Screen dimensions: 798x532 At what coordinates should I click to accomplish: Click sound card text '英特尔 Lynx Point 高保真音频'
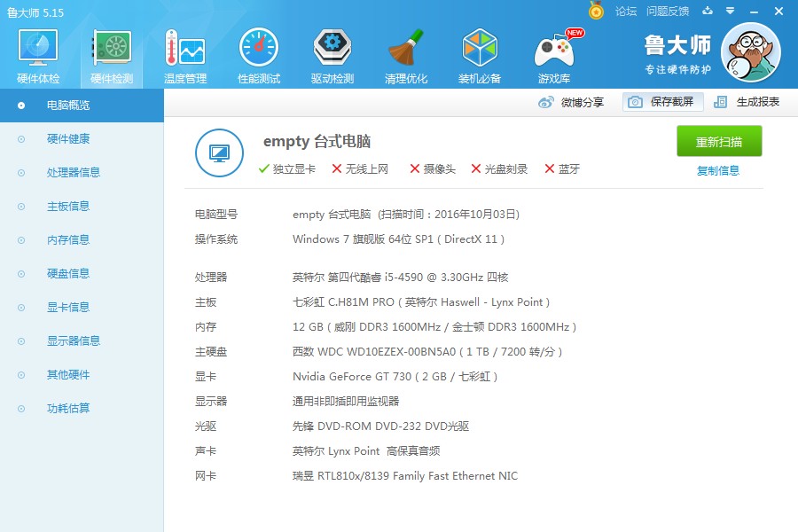(x=366, y=451)
